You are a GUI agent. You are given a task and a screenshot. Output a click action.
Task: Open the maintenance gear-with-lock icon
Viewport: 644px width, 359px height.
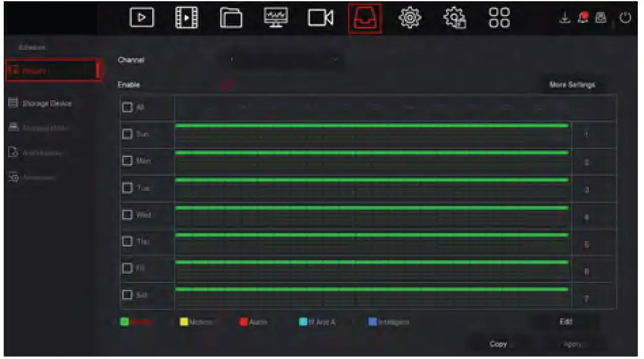(x=455, y=18)
